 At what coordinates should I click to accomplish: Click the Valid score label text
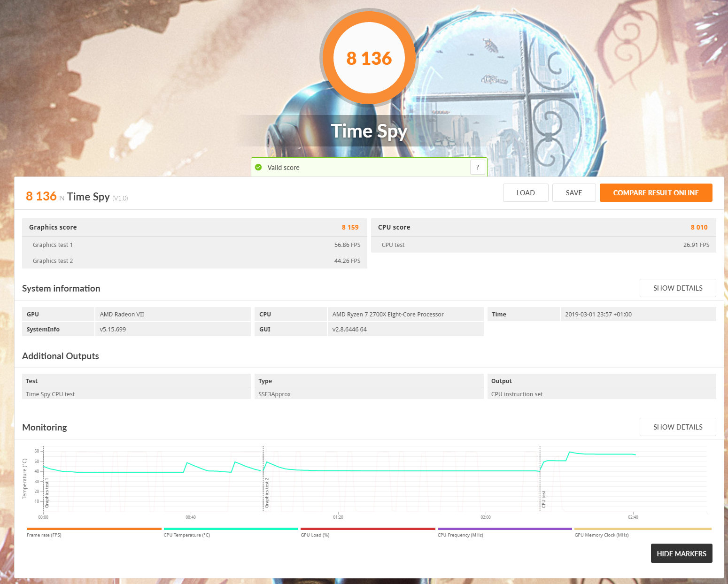283,168
